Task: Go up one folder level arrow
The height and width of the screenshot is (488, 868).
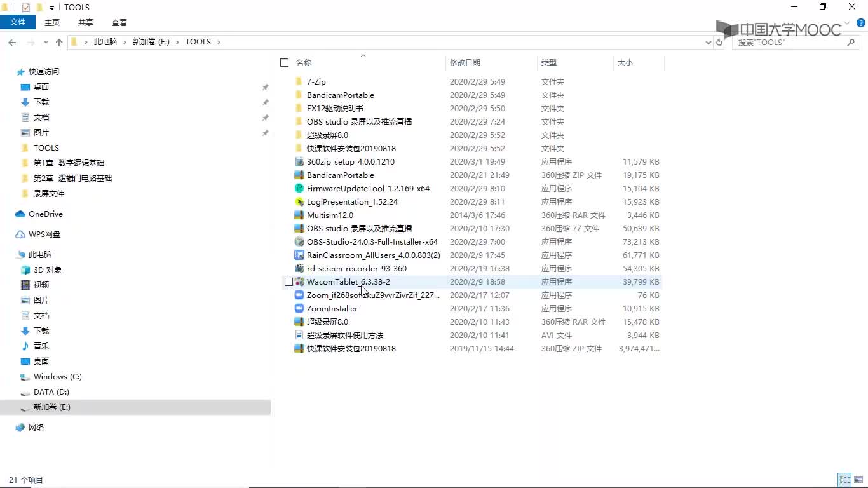Action: pyautogui.click(x=59, y=42)
